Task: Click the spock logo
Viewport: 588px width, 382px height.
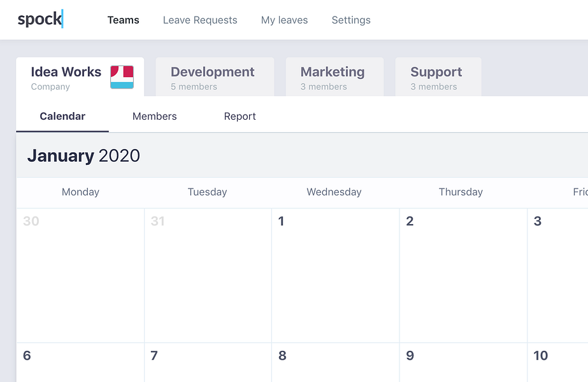Action: click(41, 19)
